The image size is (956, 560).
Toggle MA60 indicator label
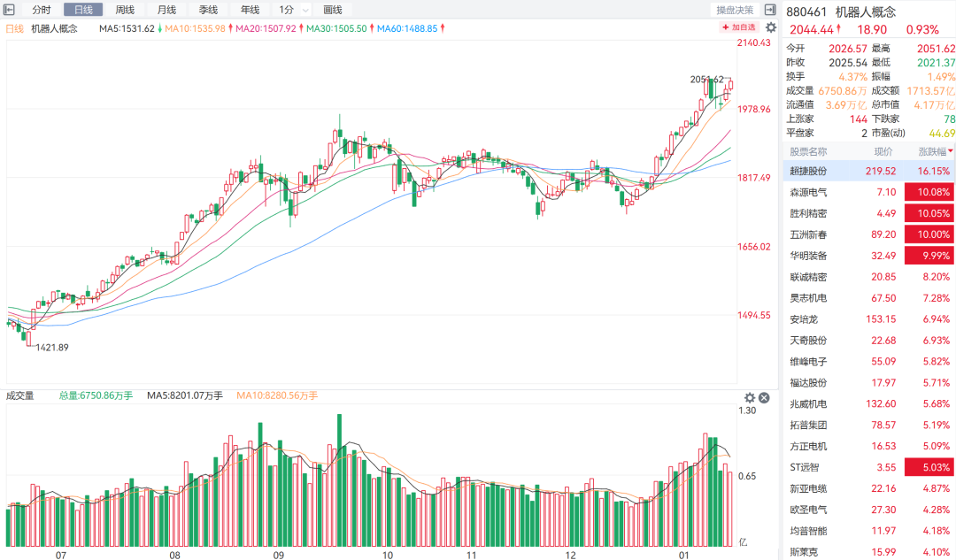point(407,28)
